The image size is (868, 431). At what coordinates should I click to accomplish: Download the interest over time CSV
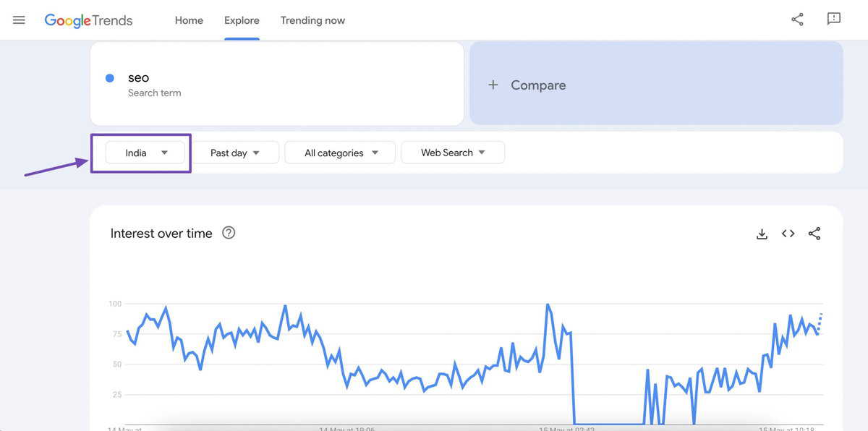coord(762,234)
